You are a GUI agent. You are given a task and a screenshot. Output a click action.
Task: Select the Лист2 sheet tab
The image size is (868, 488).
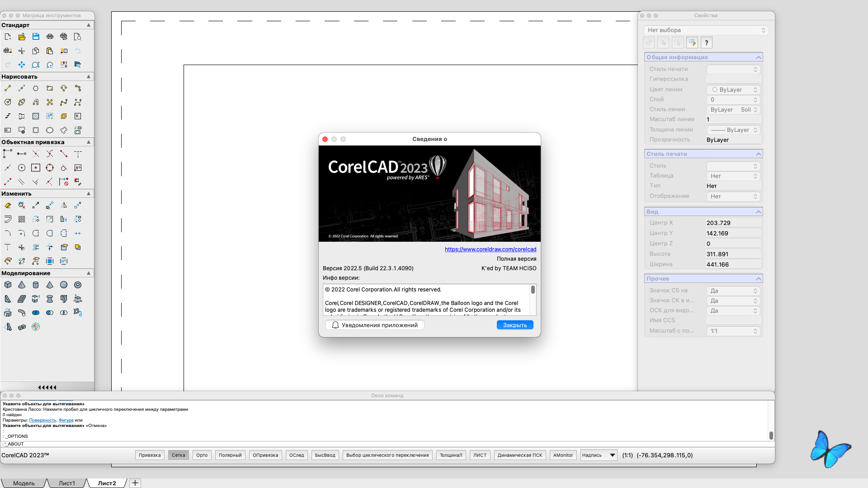[107, 483]
